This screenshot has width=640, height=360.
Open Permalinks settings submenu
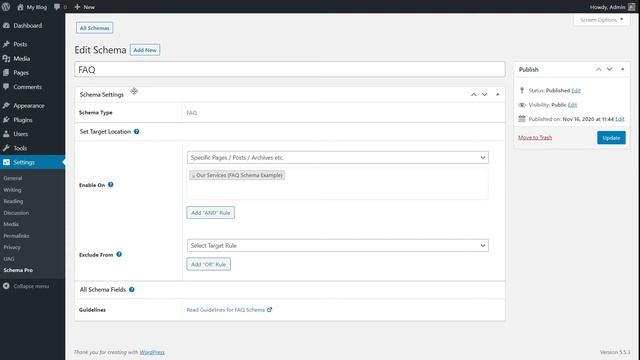coord(16,236)
